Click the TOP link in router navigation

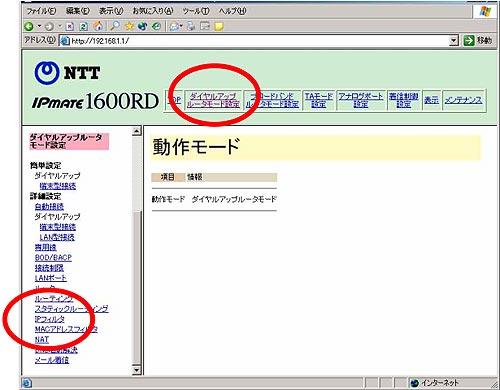(174, 100)
